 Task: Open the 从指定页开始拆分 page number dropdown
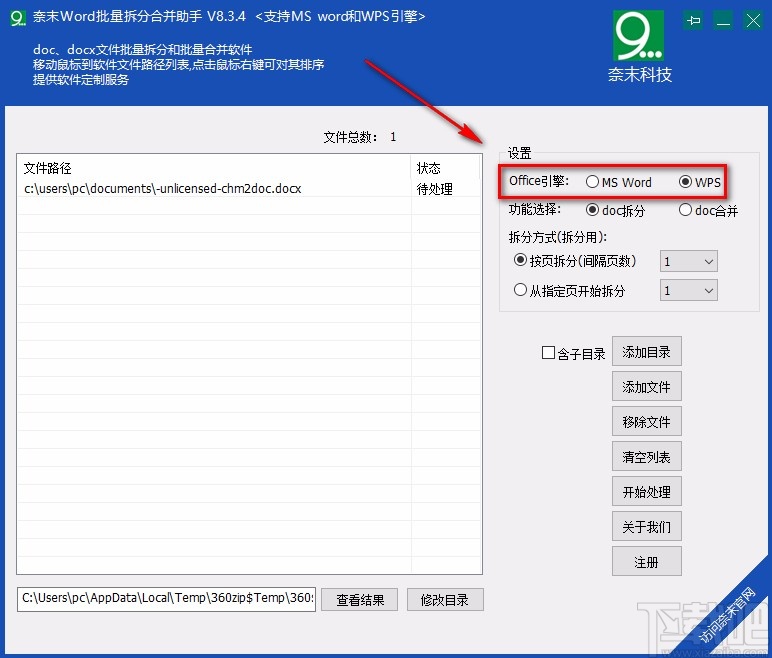[x=688, y=290]
